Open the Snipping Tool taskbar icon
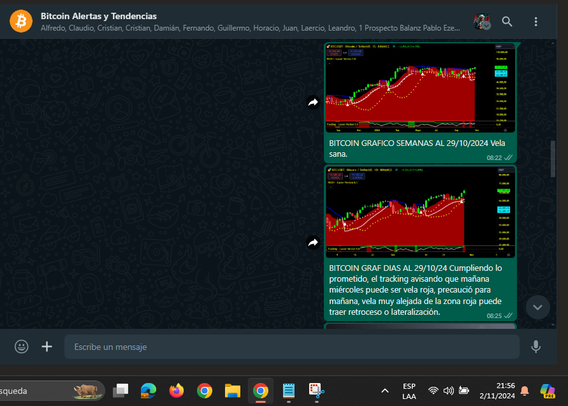This screenshot has width=568, height=406. [317, 391]
